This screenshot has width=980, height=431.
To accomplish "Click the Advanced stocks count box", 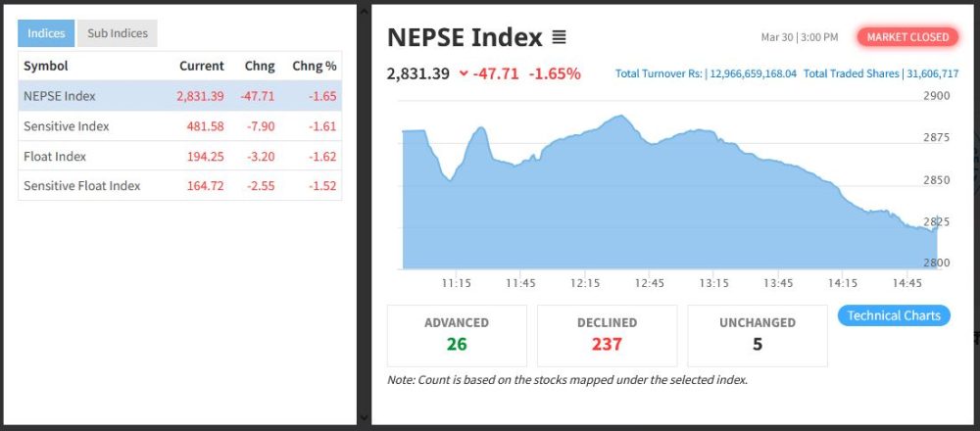I will pyautogui.click(x=457, y=335).
